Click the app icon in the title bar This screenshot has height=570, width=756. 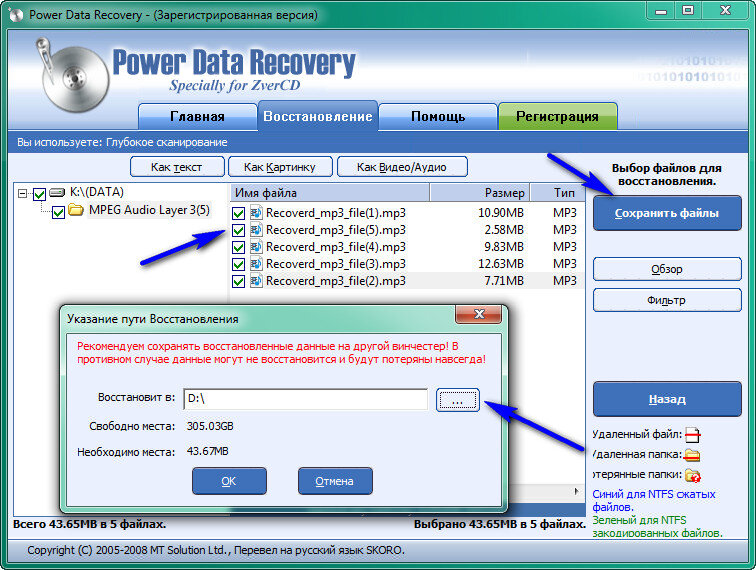(16, 14)
